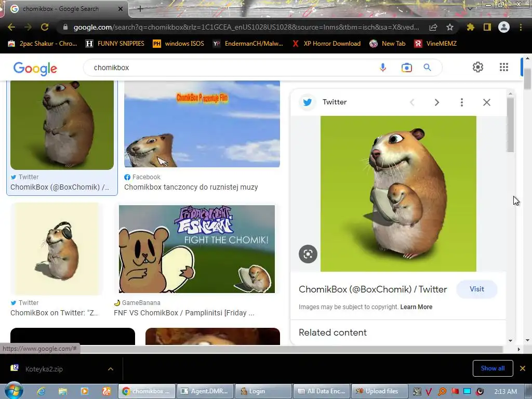Reload the Google search page
This screenshot has height=399, width=532.
[45, 27]
